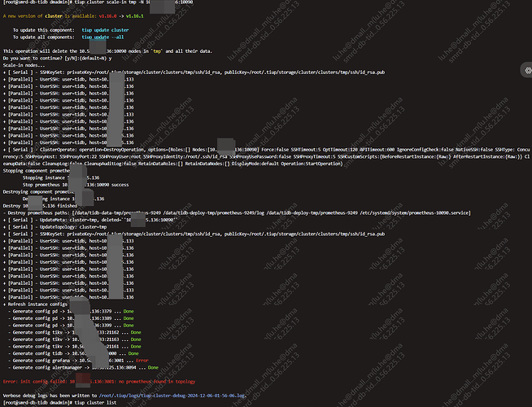Click the 'This operation will delete' warning line
Image resolution: width=532 pixels, height=407 pixels.
(107, 51)
